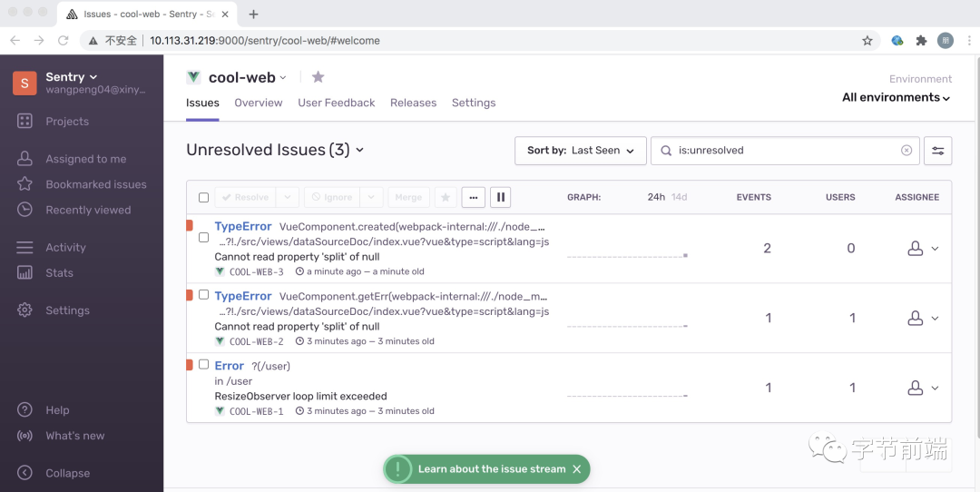980x492 pixels.
Task: Open TypeError VueComponent.created issue
Action: pyautogui.click(x=243, y=226)
